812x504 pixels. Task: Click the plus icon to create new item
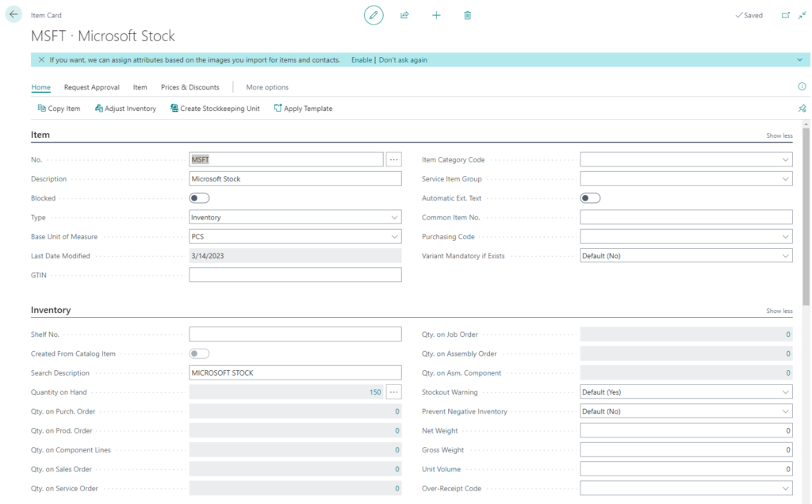pos(436,15)
